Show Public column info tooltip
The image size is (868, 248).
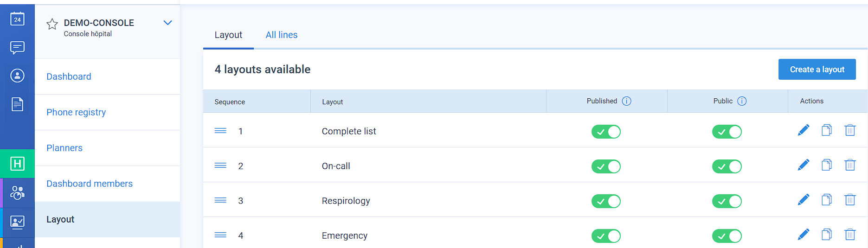coord(742,101)
